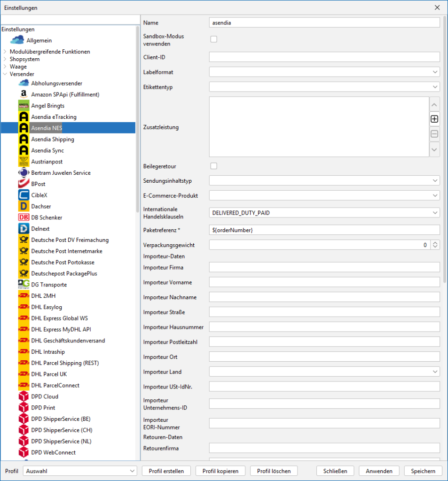The width and height of the screenshot is (448, 481).
Task: Click the CibleX carrier icon
Action: click(24, 195)
